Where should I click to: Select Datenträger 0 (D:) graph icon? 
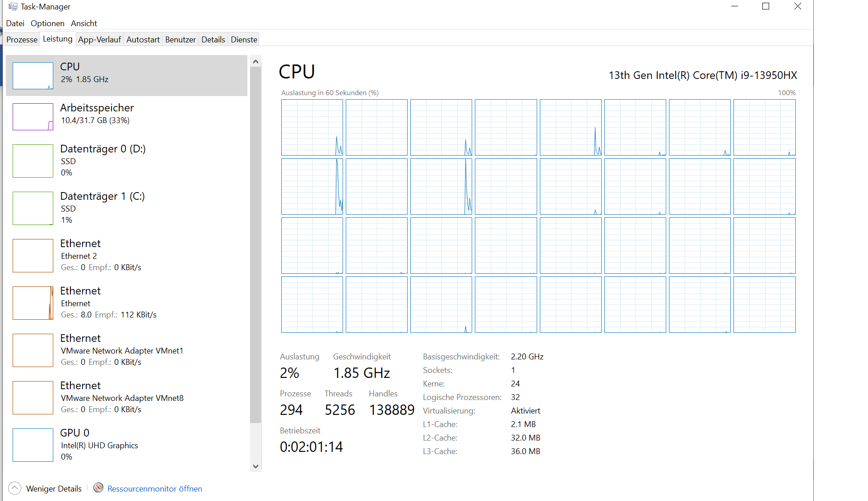[33, 161]
